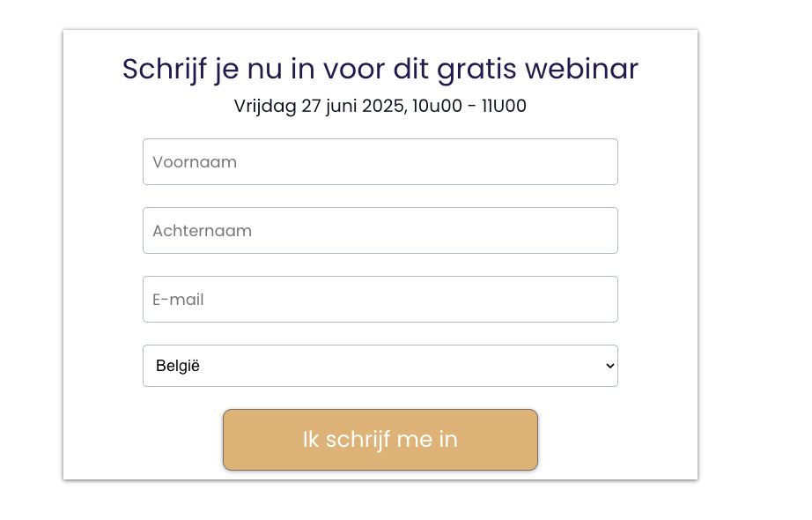Viewport: 812px width, 520px height.
Task: Click the "Ik schrijf me in" button
Action: coord(380,440)
